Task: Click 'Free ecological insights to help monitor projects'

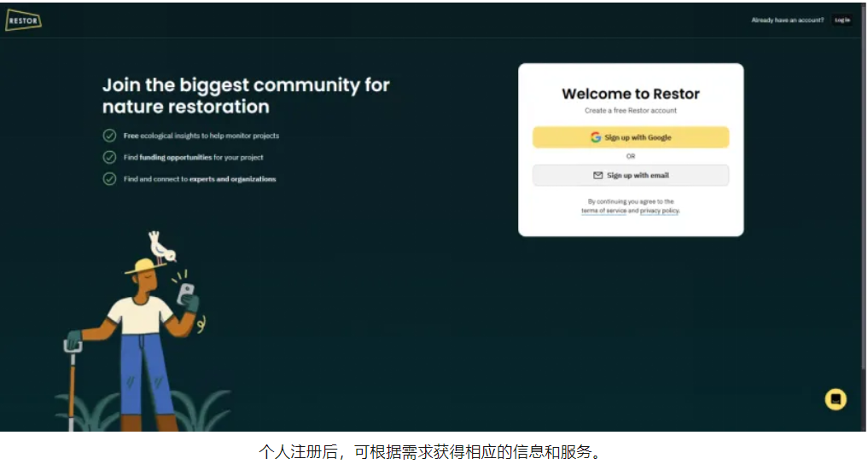Action: [201, 136]
